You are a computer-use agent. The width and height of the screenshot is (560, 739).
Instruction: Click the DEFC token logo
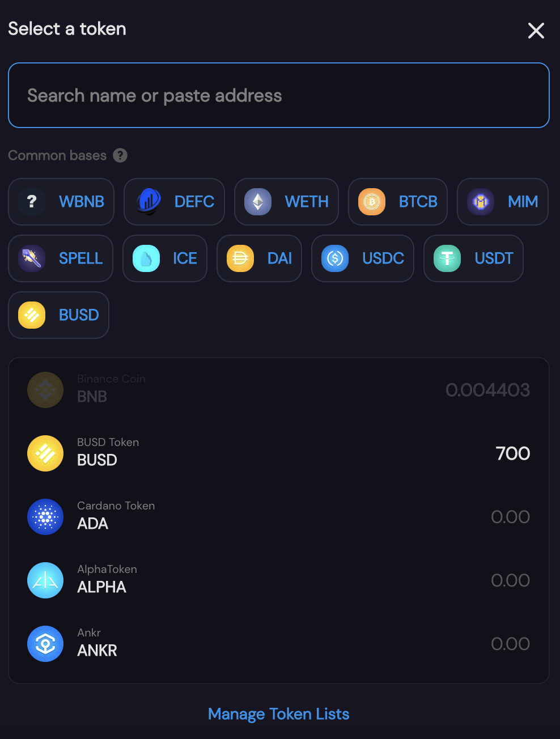[x=149, y=202]
